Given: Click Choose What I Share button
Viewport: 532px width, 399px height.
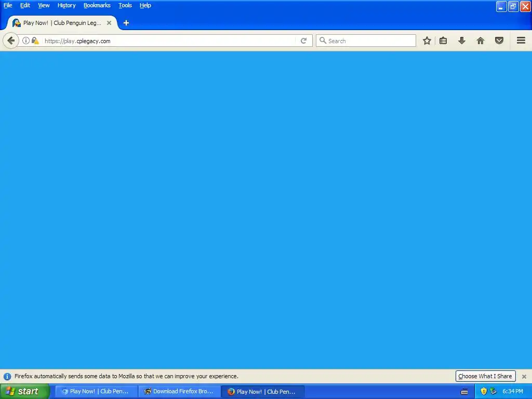Looking at the screenshot, I should pyautogui.click(x=485, y=376).
